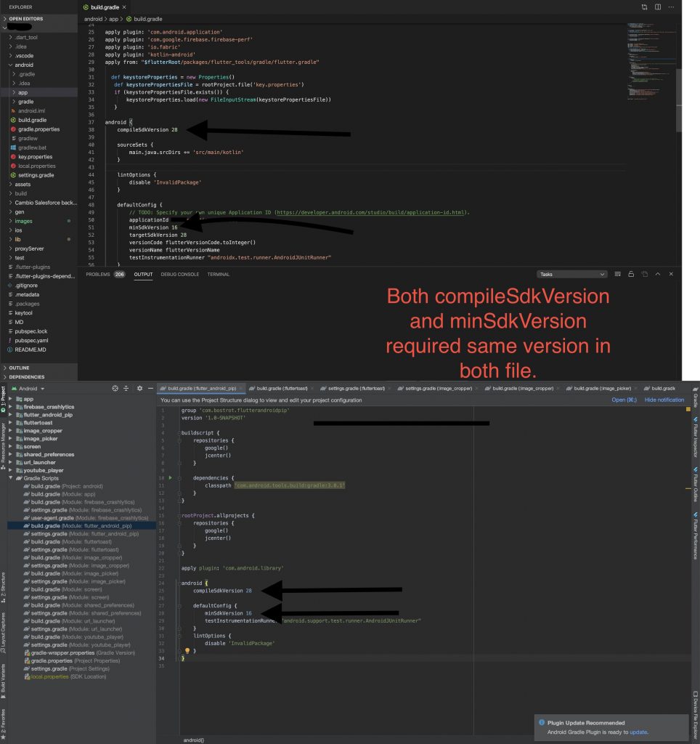Expand the OUTLINE section in sidebar

pyautogui.click(x=20, y=368)
